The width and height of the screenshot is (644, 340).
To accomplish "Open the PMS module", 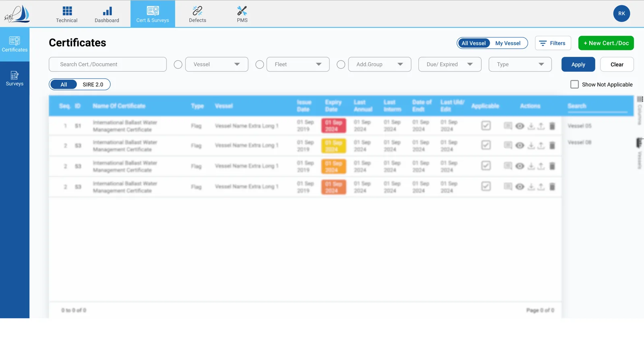I will tap(242, 14).
